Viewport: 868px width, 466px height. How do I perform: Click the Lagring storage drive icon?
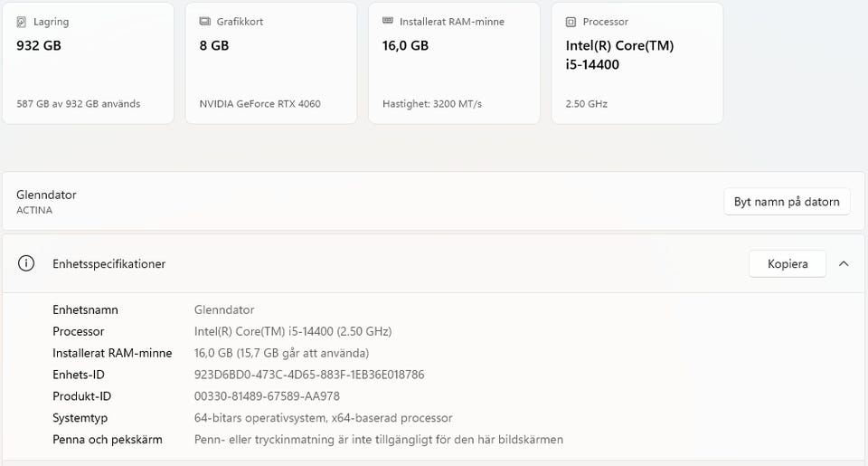click(x=23, y=22)
